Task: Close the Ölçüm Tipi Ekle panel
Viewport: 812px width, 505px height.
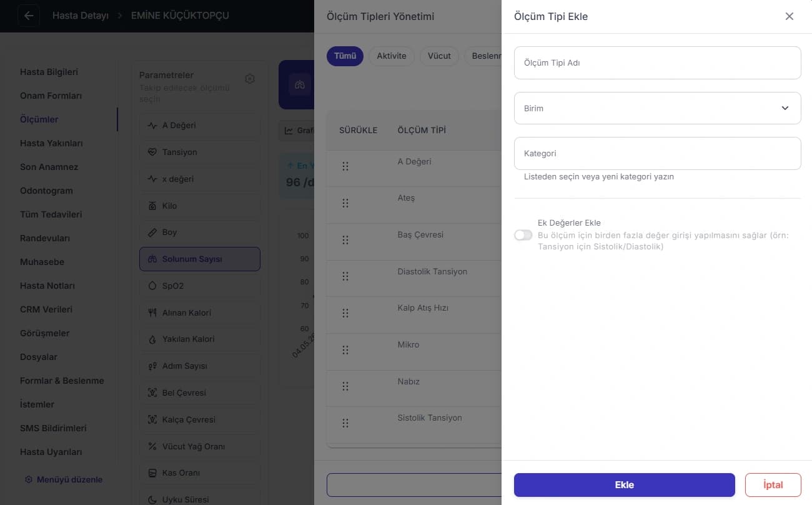Action: [x=790, y=16]
